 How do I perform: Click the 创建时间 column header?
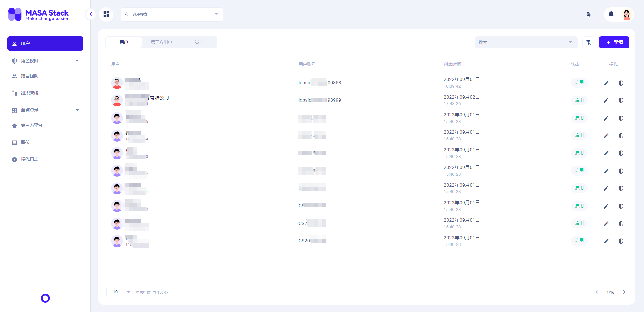[x=452, y=64]
